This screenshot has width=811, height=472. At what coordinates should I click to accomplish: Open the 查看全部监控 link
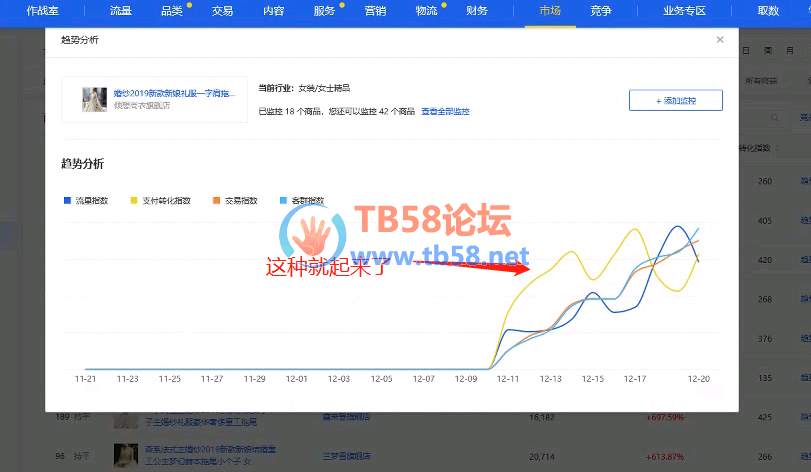point(445,111)
